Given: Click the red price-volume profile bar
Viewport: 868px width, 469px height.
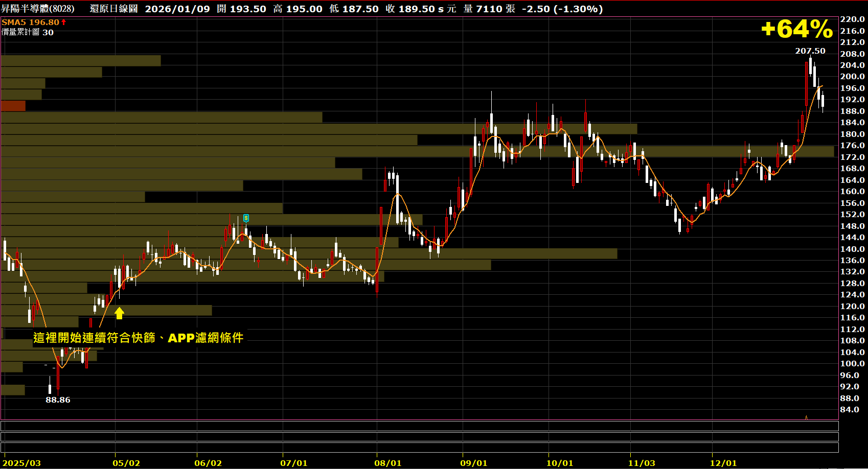Looking at the screenshot, I should coord(13,106).
